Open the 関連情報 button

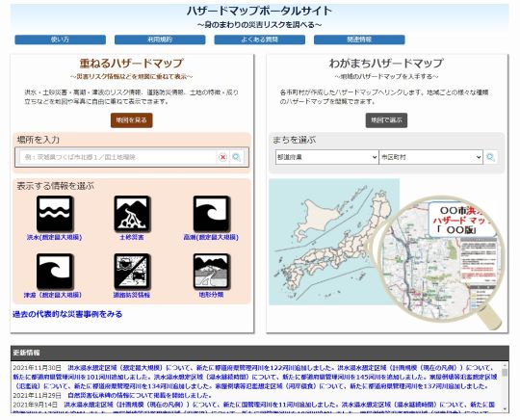[x=359, y=39]
